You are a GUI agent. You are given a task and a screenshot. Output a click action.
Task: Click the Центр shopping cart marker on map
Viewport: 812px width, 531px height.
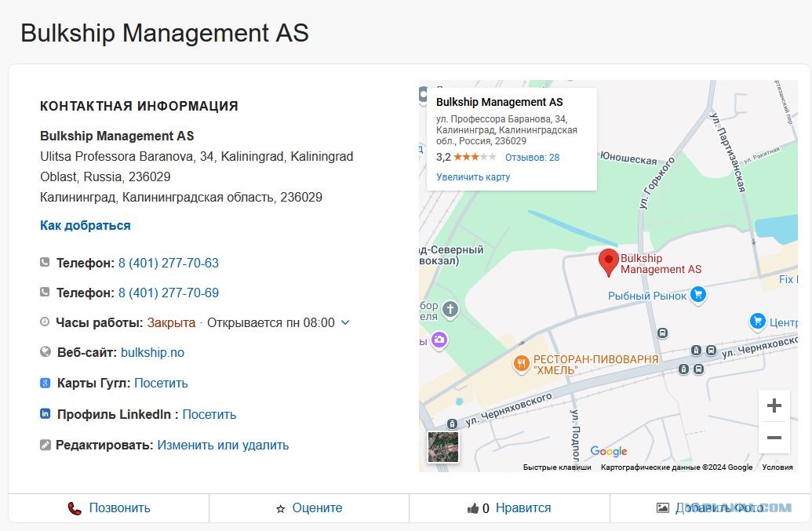(758, 321)
